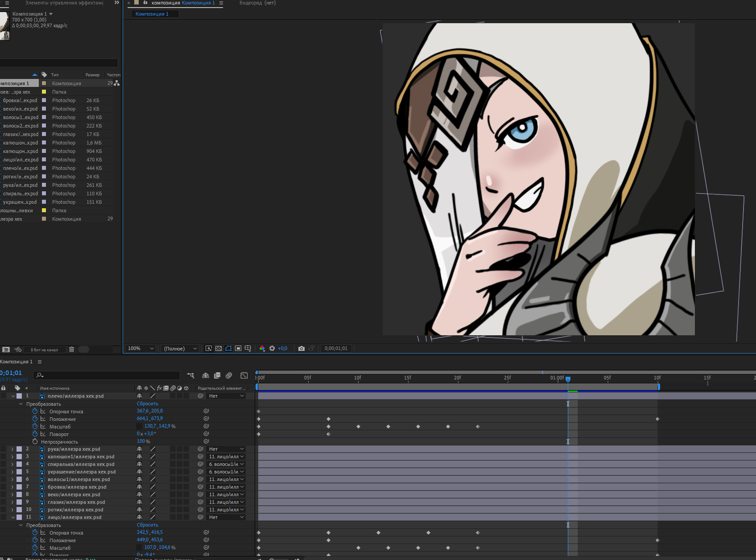Enable motion blur icon in timeline header
This screenshot has width=756, height=560.
[229, 375]
